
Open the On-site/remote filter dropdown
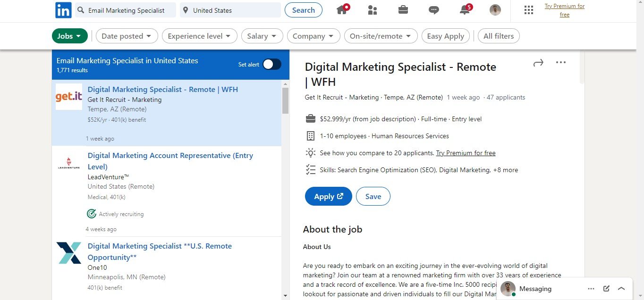pyautogui.click(x=381, y=36)
